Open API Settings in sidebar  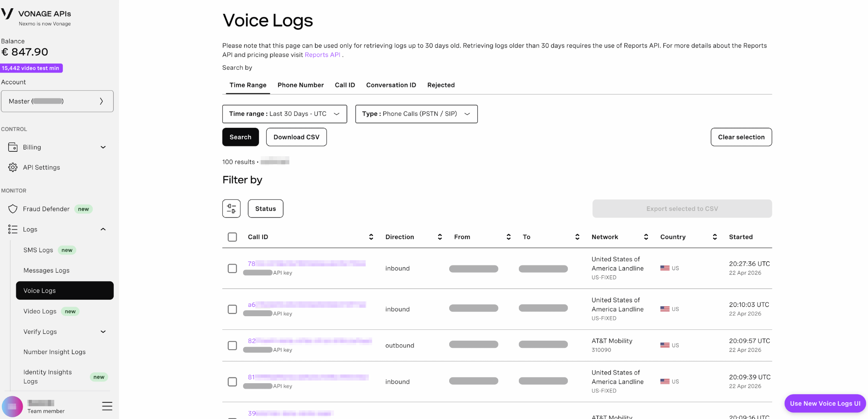[41, 168]
